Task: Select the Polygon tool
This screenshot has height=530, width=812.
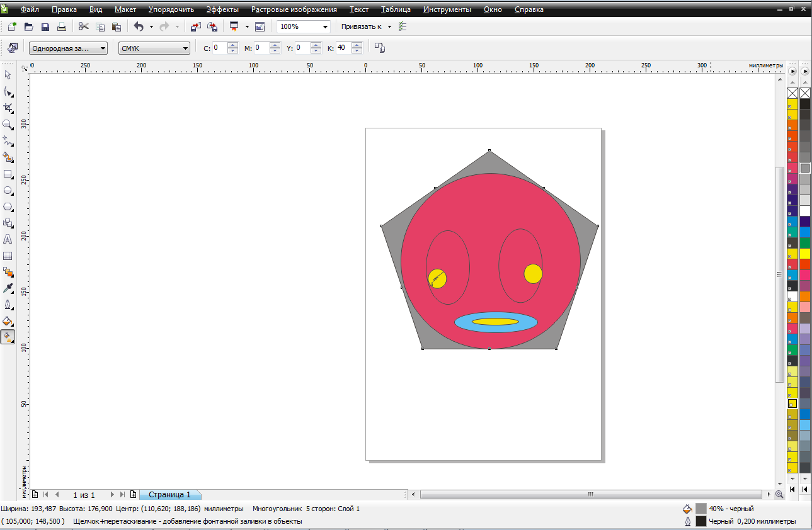Action: click(x=8, y=206)
